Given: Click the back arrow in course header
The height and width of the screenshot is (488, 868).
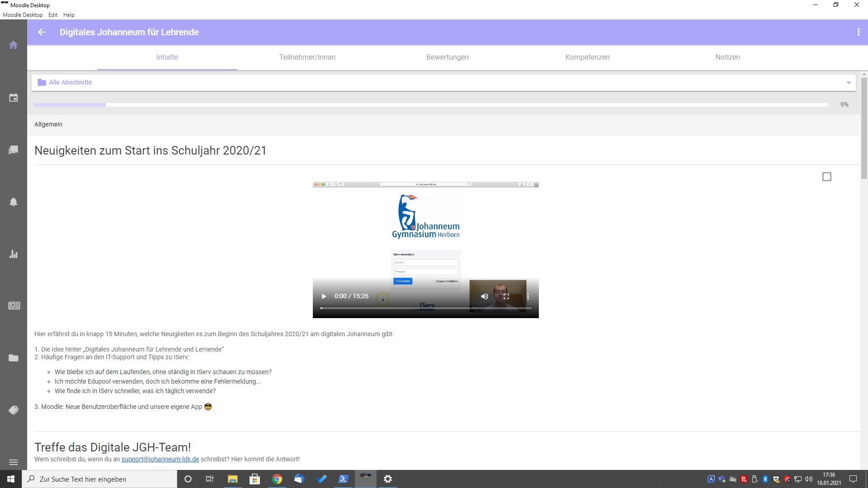Looking at the screenshot, I should click(42, 32).
